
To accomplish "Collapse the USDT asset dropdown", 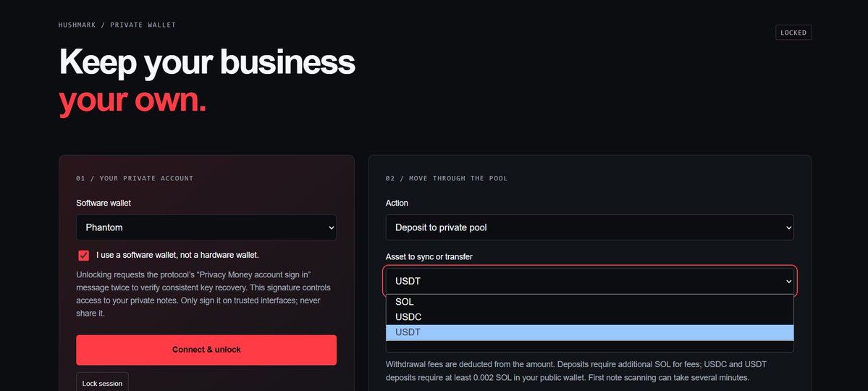I will pos(589,282).
